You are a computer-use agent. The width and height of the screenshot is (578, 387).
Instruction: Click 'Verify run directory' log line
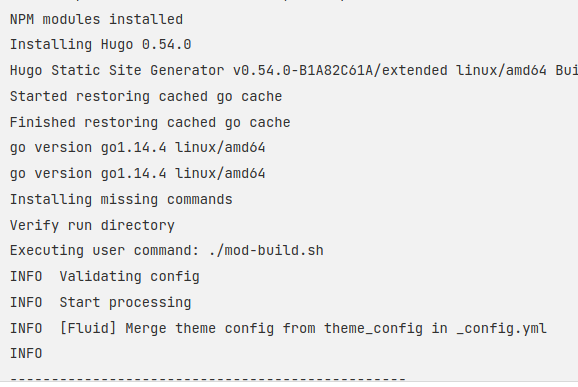92,225
